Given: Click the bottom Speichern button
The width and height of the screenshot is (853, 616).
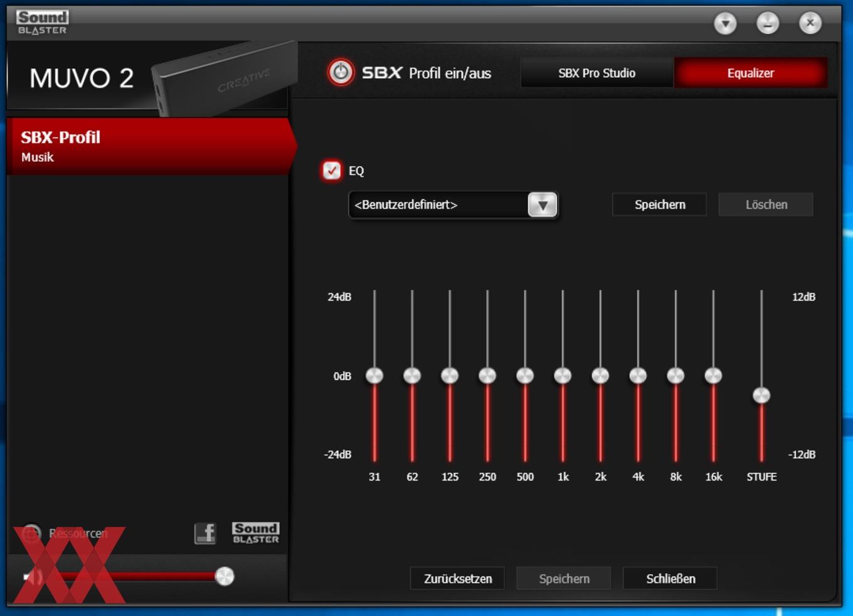Looking at the screenshot, I should pos(564,578).
